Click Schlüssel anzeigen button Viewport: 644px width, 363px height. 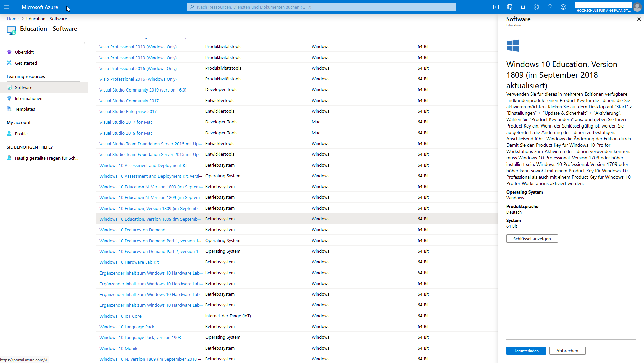(x=532, y=239)
